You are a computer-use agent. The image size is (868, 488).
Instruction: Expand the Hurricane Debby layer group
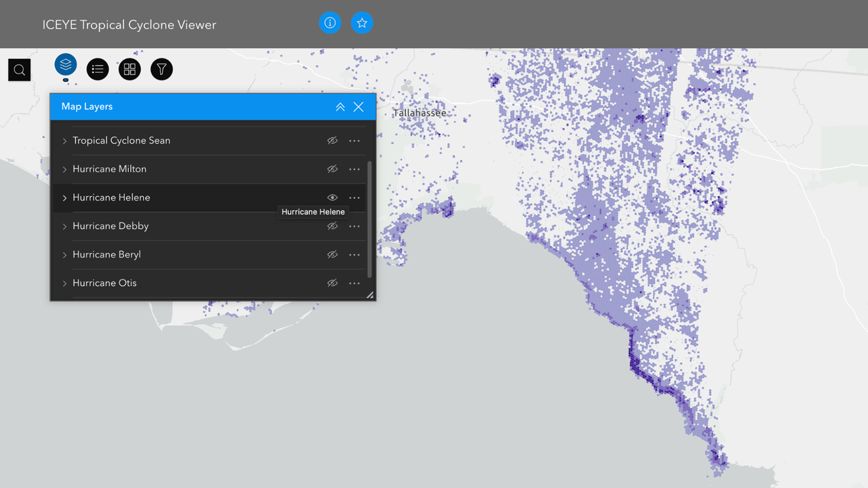[65, 226]
